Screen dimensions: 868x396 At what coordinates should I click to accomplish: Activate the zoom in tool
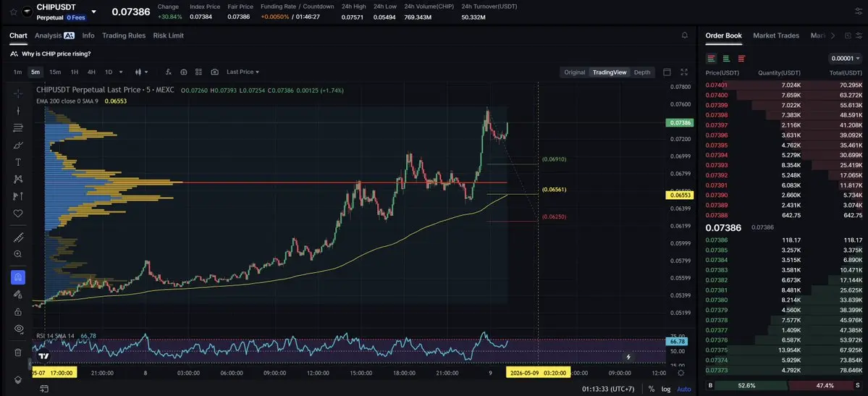point(17,254)
